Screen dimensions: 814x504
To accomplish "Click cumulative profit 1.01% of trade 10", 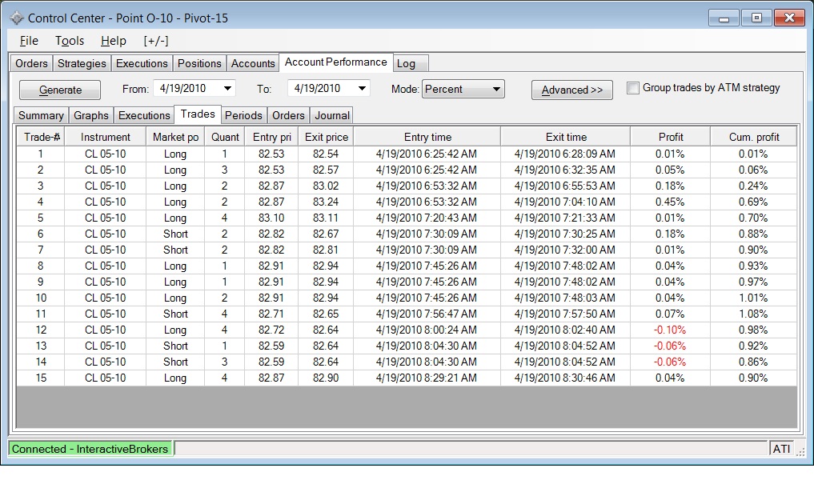I will tap(753, 298).
